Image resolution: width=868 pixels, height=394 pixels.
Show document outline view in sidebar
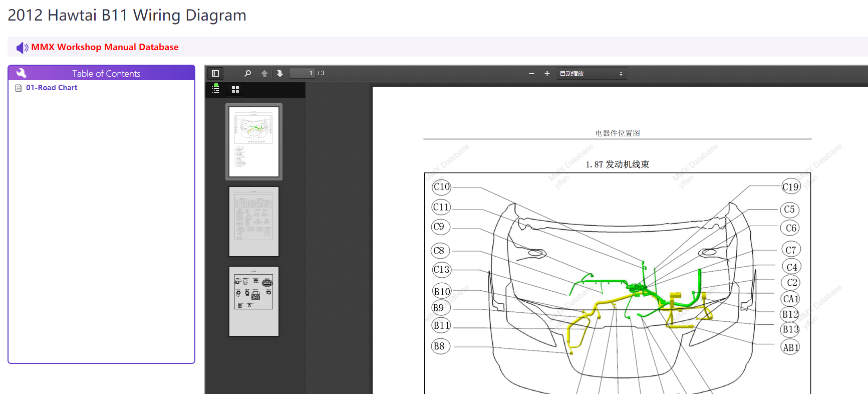tap(215, 89)
